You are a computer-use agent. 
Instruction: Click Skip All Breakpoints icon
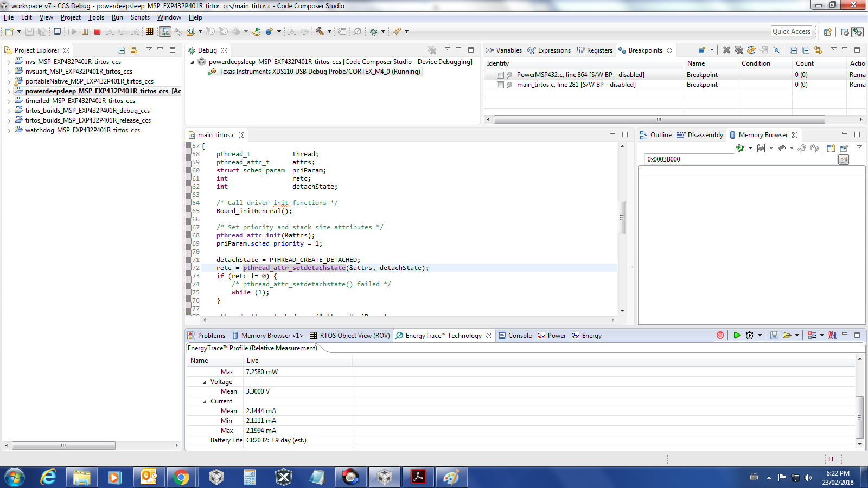pos(776,50)
